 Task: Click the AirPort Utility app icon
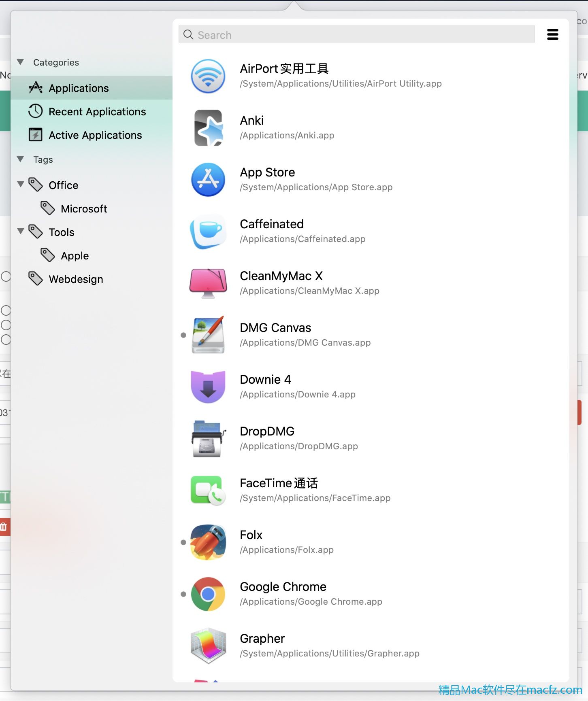[208, 76]
